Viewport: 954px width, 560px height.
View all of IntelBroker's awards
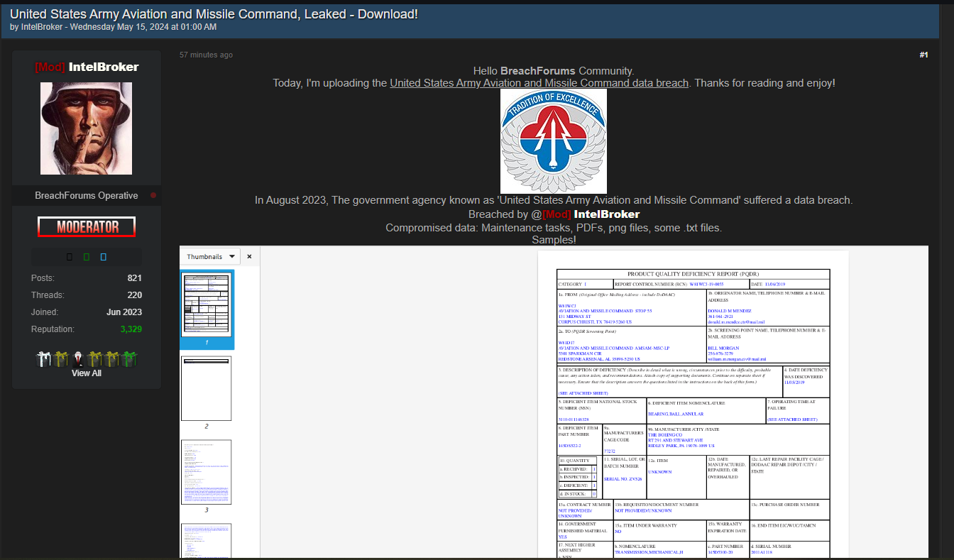pyautogui.click(x=87, y=373)
